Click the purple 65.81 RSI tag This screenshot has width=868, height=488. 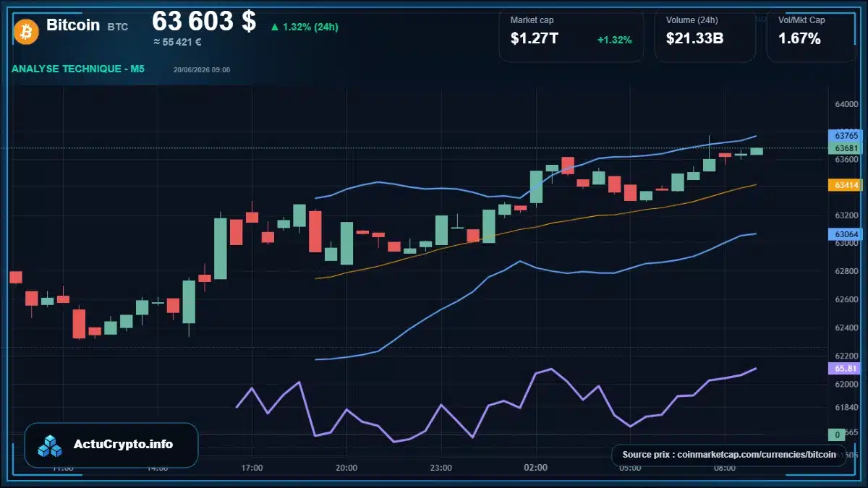click(x=846, y=368)
